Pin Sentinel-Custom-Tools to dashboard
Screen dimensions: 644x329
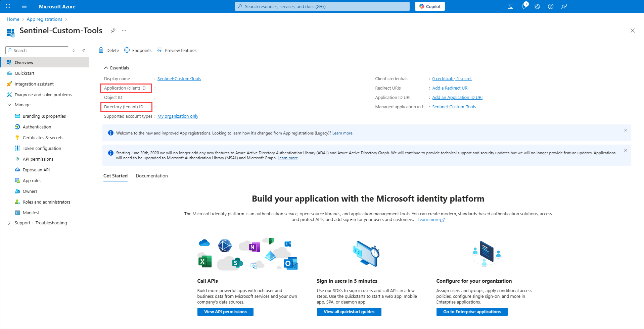[x=113, y=31]
